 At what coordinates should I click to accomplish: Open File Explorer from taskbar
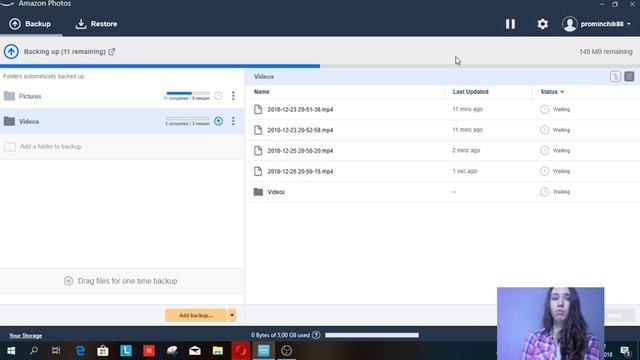pyautogui.click(x=218, y=351)
